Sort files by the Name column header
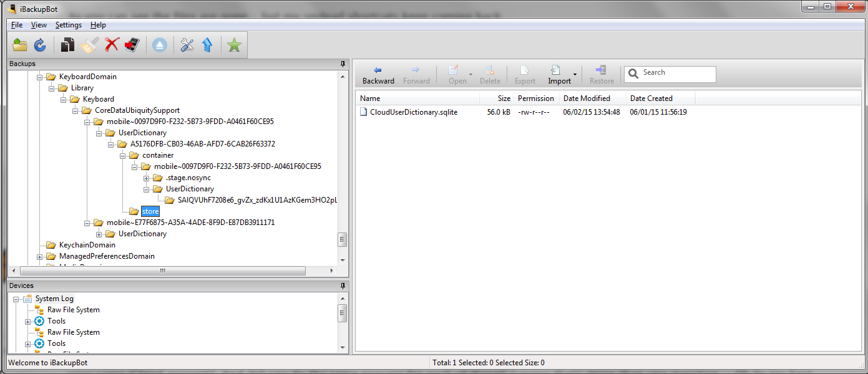 tap(417, 98)
